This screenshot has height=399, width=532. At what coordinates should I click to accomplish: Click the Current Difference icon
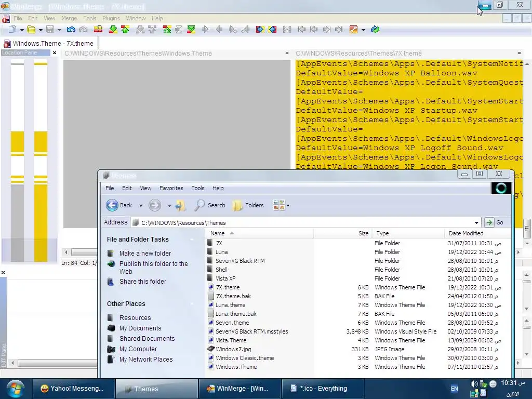click(x=179, y=30)
